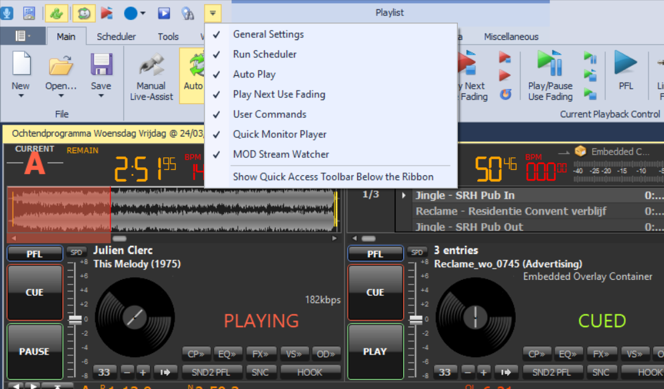Toggle PFL on deck B
664x389 pixels.
pyautogui.click(x=375, y=254)
